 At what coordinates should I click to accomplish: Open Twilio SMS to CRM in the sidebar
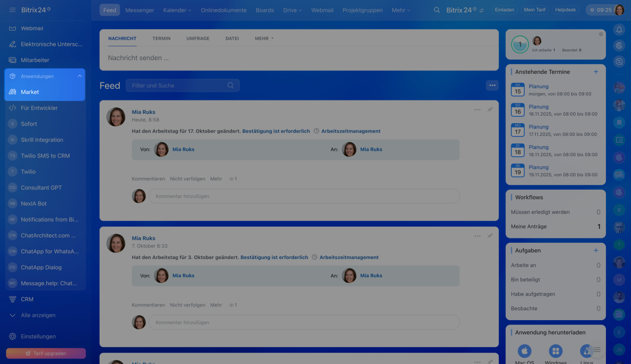point(45,156)
